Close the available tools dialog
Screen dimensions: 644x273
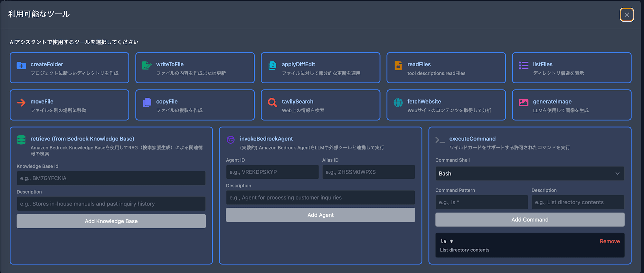(627, 14)
